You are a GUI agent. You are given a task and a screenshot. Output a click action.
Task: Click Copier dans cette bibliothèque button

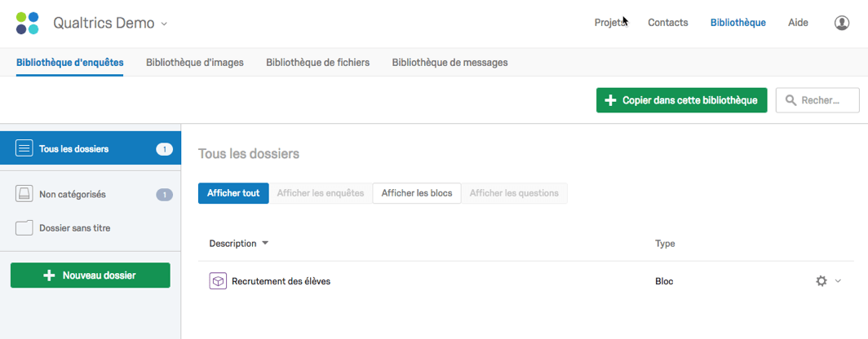pos(681,100)
